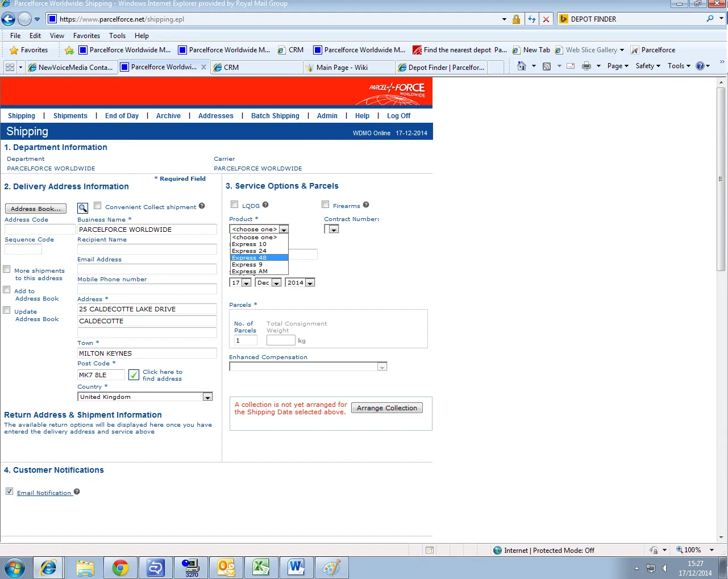The height and width of the screenshot is (579, 728).
Task: Open the Enhanced Compensation dropdown
Action: coord(308,366)
